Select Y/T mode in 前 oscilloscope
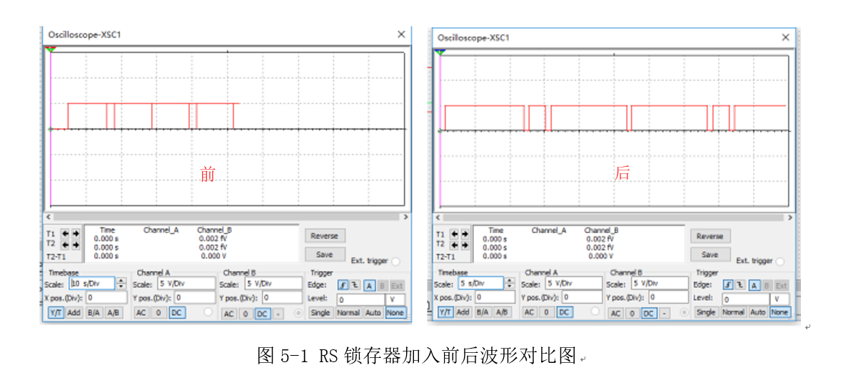The width and height of the screenshot is (868, 380). click(56, 312)
